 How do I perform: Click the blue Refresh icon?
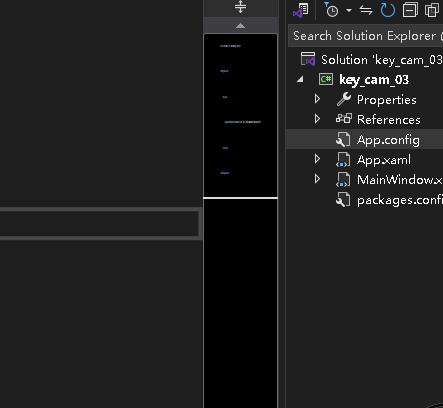(x=388, y=10)
